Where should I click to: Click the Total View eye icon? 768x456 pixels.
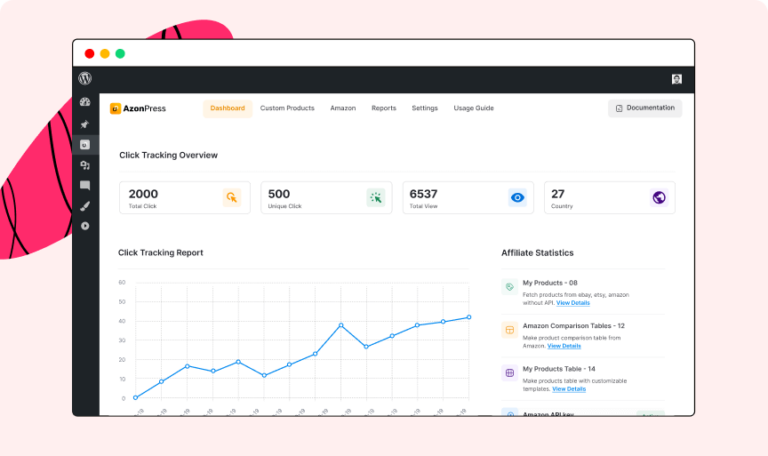(517, 198)
